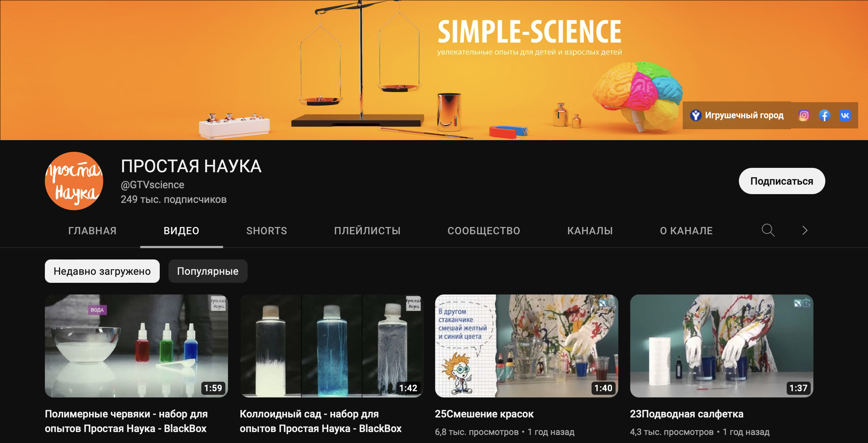Viewport: 868px width, 443px height.
Task: Go to the Каналы tab
Action: coord(590,231)
